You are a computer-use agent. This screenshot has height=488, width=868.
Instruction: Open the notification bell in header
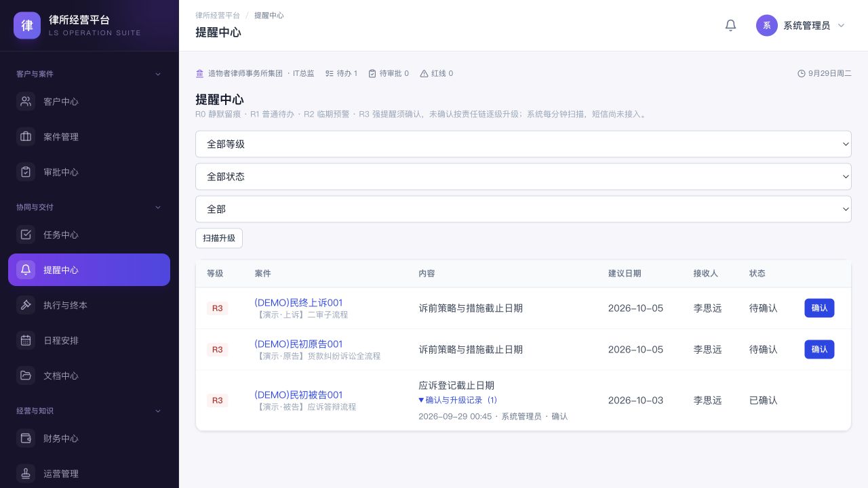pos(730,26)
